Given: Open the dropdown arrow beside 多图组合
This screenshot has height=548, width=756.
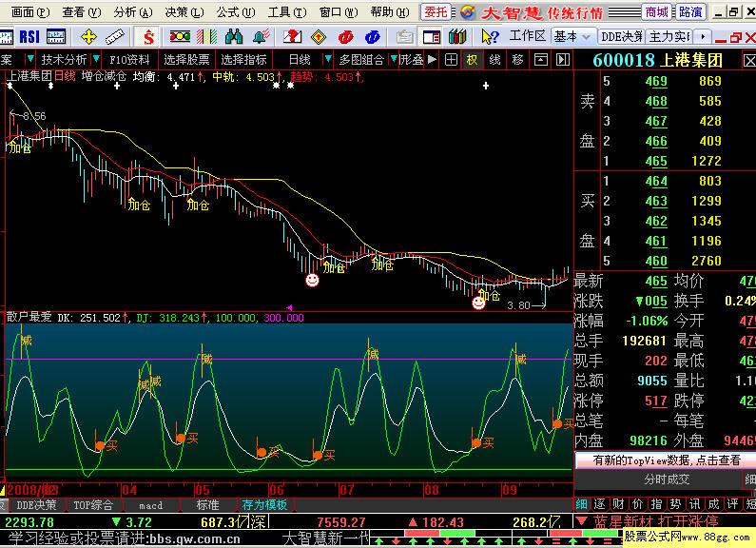Looking at the screenshot, I should [x=394, y=60].
